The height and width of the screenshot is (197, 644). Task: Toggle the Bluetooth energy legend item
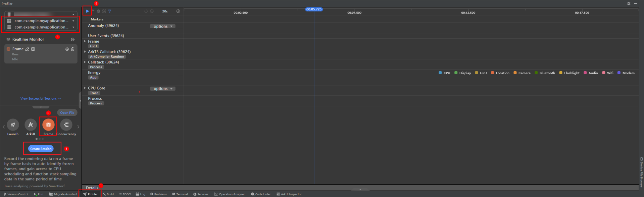coord(545,73)
